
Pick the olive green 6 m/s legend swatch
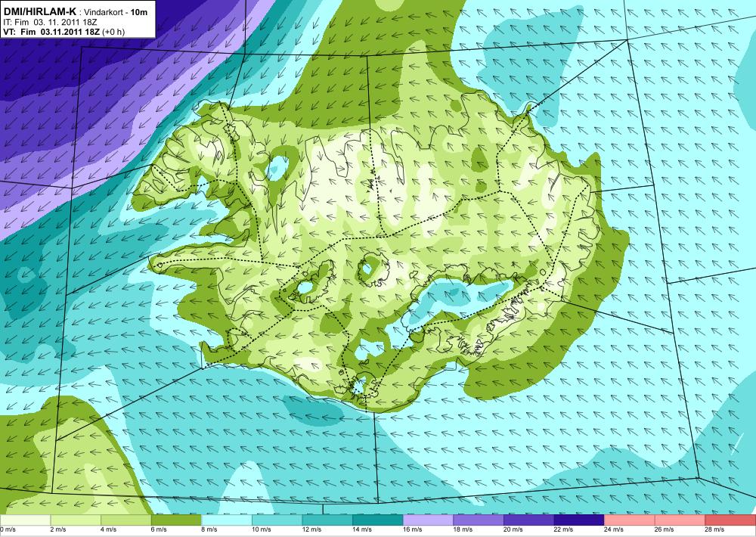(x=176, y=520)
